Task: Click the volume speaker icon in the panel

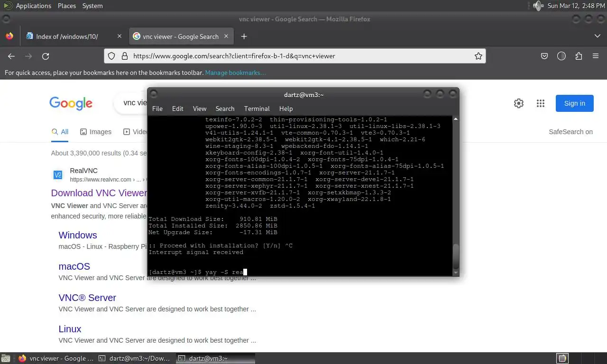Action: 538,6
